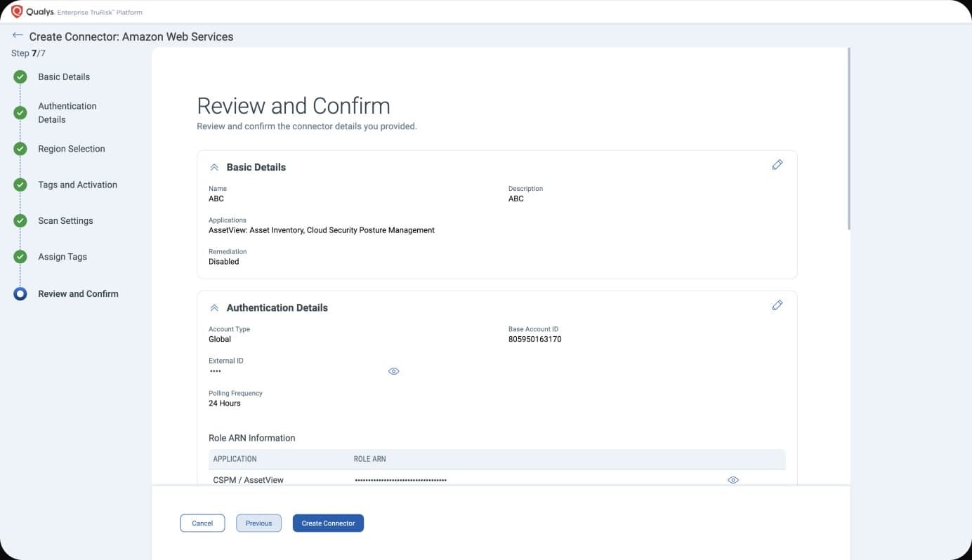Cancel the connector creation

(x=202, y=523)
